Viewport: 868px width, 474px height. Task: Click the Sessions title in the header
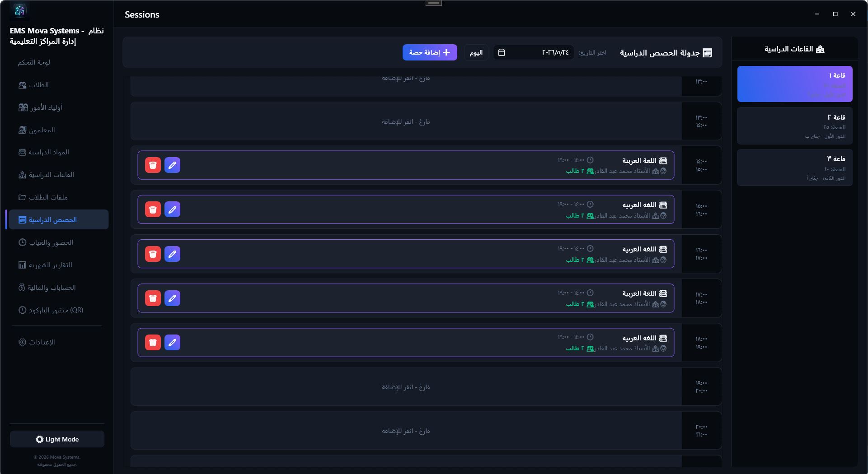142,14
